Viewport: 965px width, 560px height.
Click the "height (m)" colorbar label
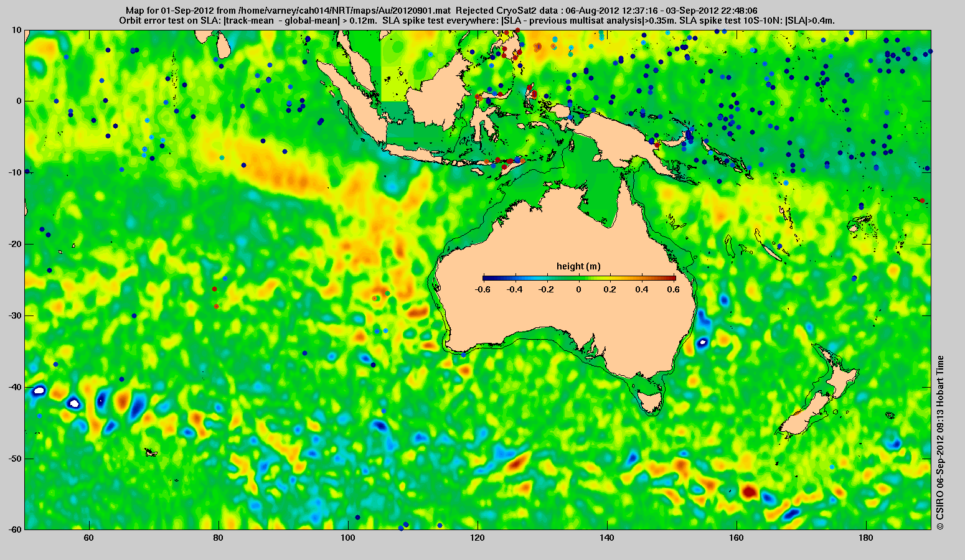[x=578, y=266]
